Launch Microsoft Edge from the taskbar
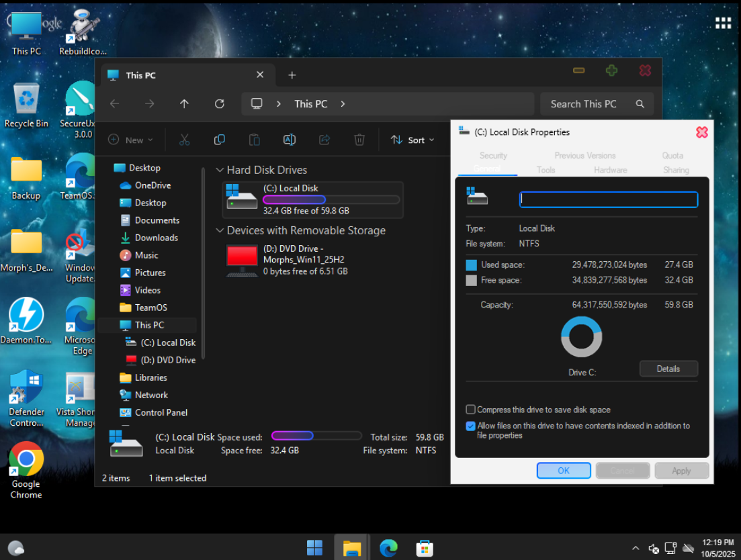The width and height of the screenshot is (741, 560). click(x=388, y=548)
